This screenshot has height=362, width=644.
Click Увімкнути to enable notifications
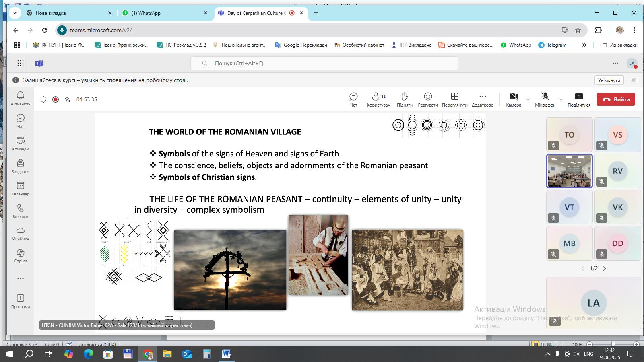click(609, 80)
